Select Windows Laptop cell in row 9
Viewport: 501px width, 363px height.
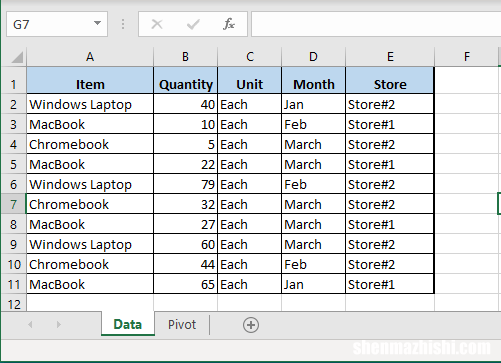coord(90,244)
